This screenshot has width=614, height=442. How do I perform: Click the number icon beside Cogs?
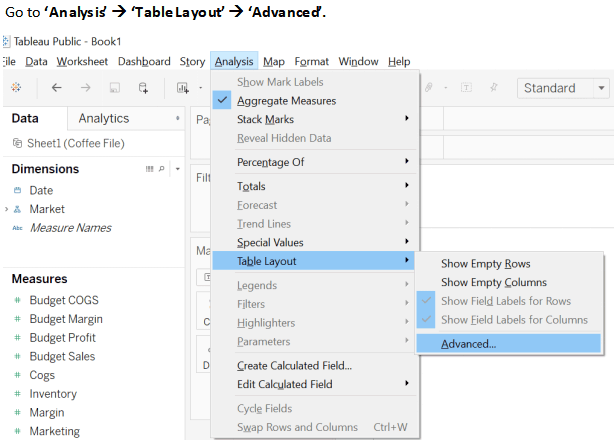pos(17,375)
